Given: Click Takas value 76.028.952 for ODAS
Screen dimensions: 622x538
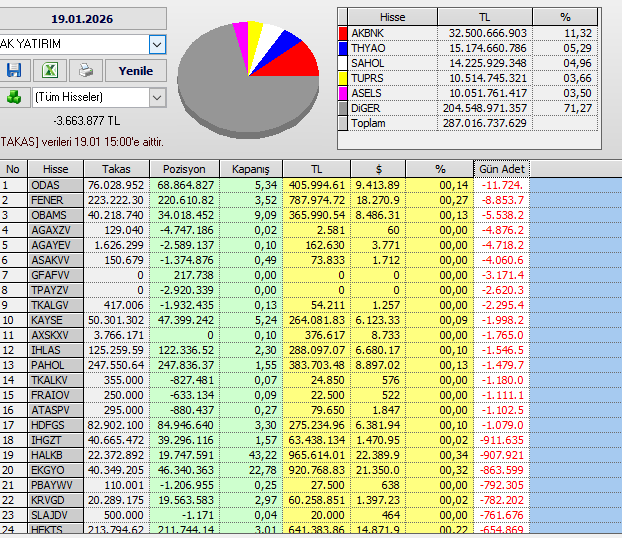Looking at the screenshot, I should tap(116, 185).
